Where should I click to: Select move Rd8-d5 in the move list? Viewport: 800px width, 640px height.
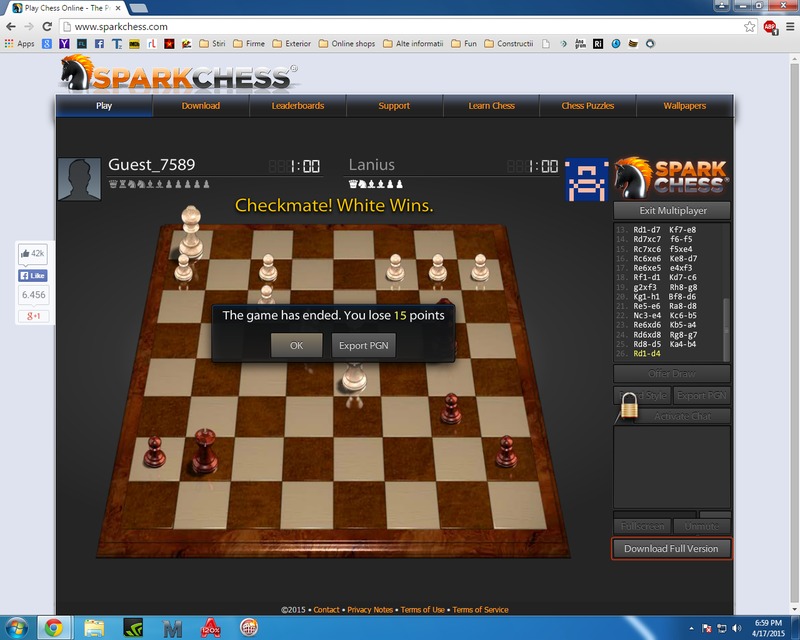(x=646, y=344)
